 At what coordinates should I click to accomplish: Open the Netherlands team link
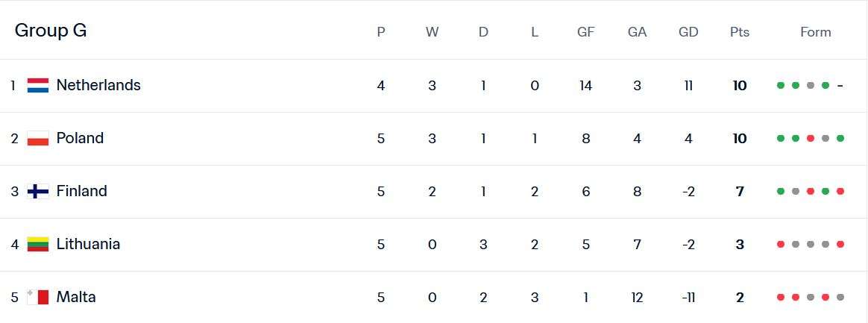point(98,86)
